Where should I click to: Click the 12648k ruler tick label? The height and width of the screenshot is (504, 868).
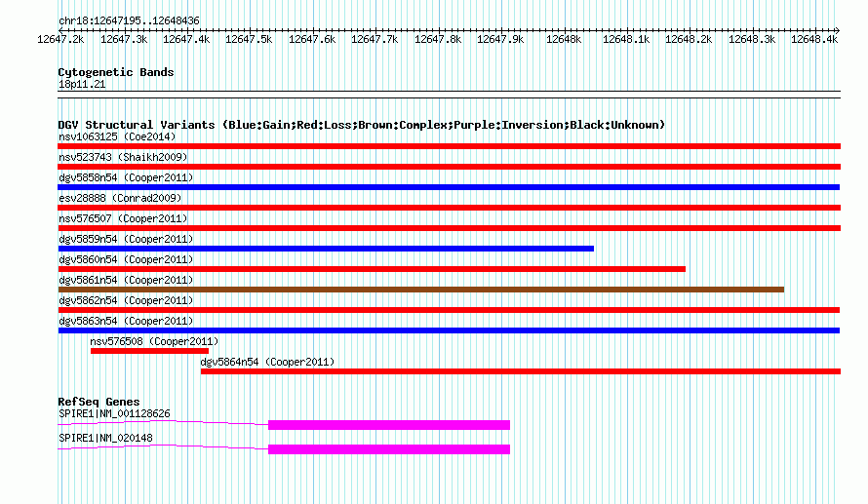(564, 39)
